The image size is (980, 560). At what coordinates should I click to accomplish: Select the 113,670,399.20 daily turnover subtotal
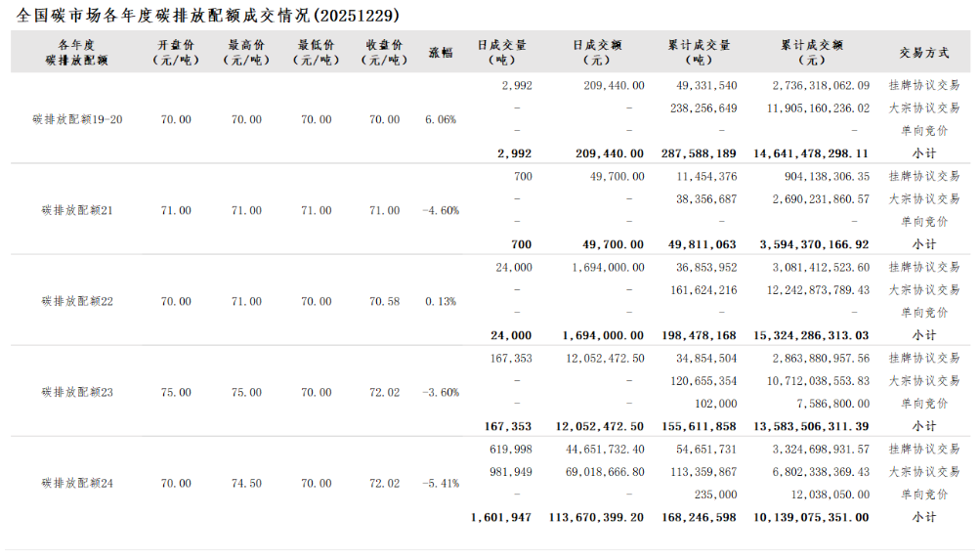coord(597,517)
